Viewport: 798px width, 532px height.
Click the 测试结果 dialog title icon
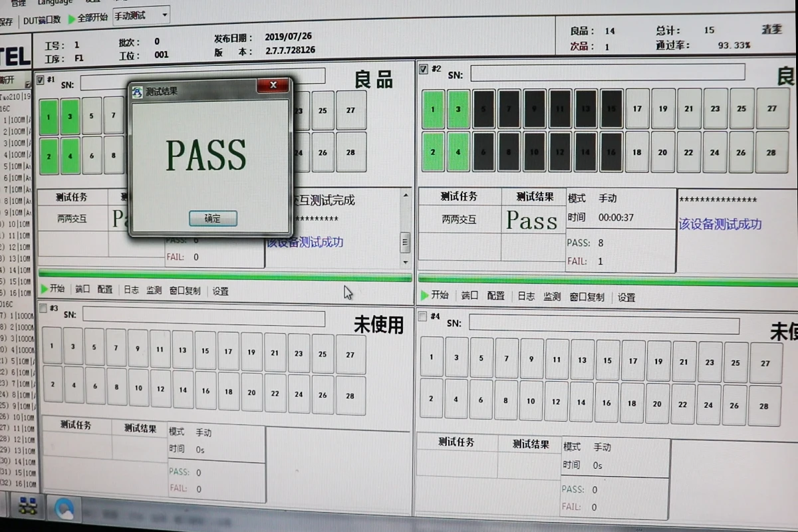pyautogui.click(x=137, y=92)
